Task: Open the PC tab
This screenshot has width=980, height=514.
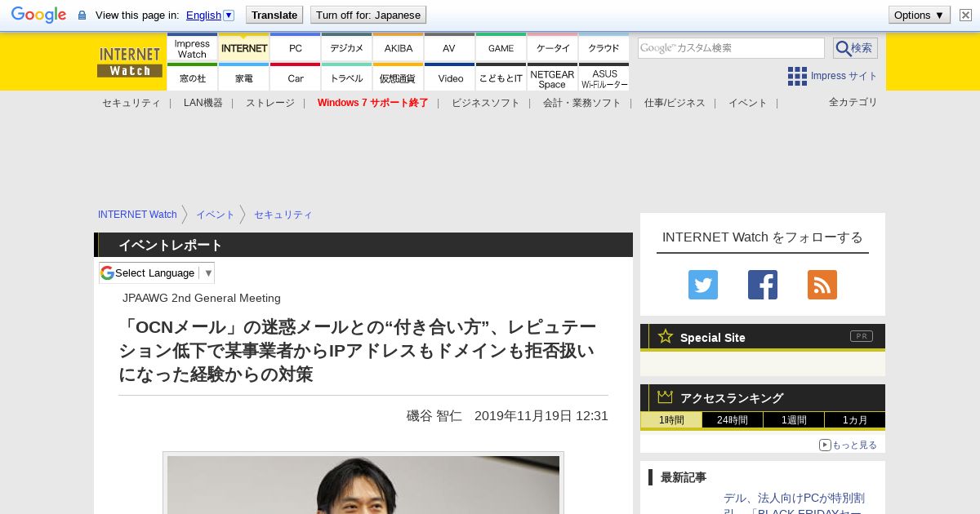Action: click(x=295, y=48)
